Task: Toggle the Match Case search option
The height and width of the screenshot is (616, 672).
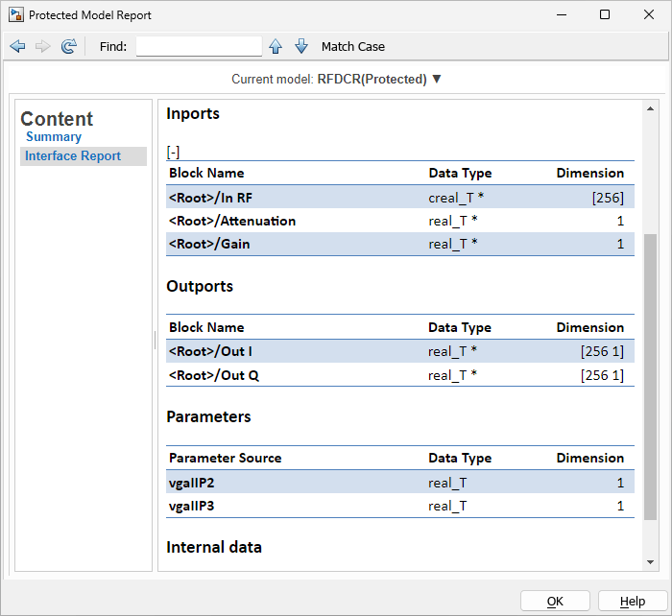Action: [353, 46]
